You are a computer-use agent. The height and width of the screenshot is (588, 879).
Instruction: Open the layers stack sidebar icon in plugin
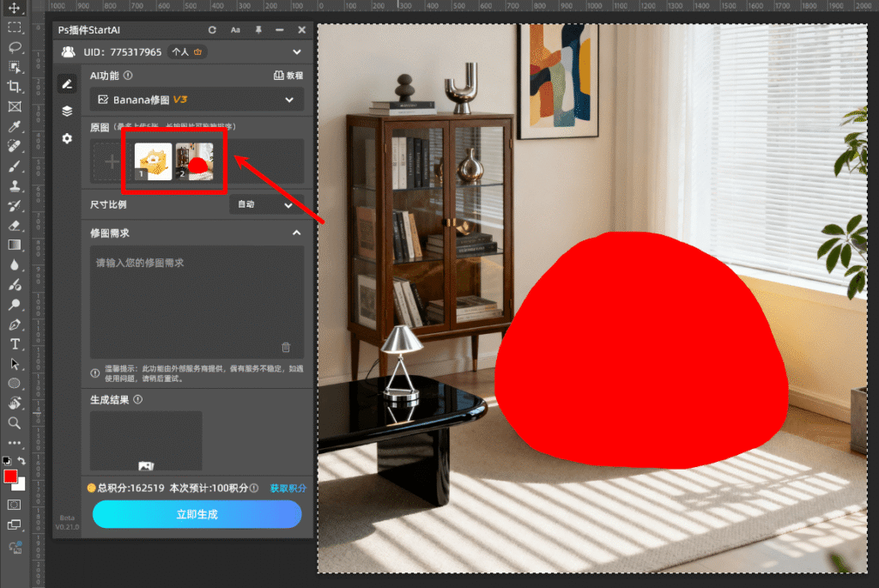click(x=67, y=112)
